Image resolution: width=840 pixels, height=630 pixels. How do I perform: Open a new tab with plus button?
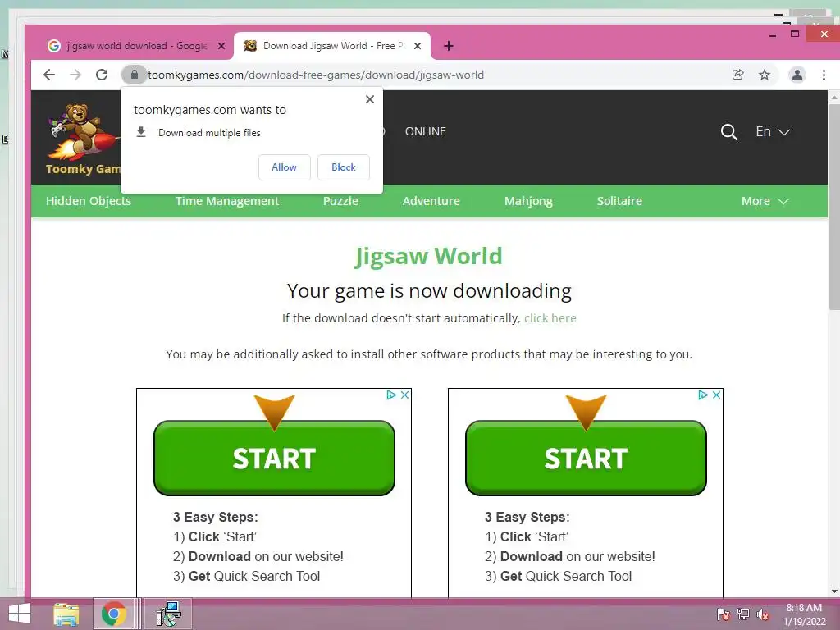449,46
